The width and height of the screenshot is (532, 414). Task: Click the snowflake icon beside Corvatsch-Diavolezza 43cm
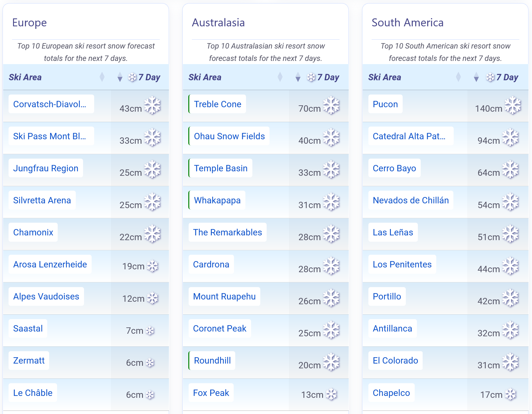pyautogui.click(x=152, y=105)
